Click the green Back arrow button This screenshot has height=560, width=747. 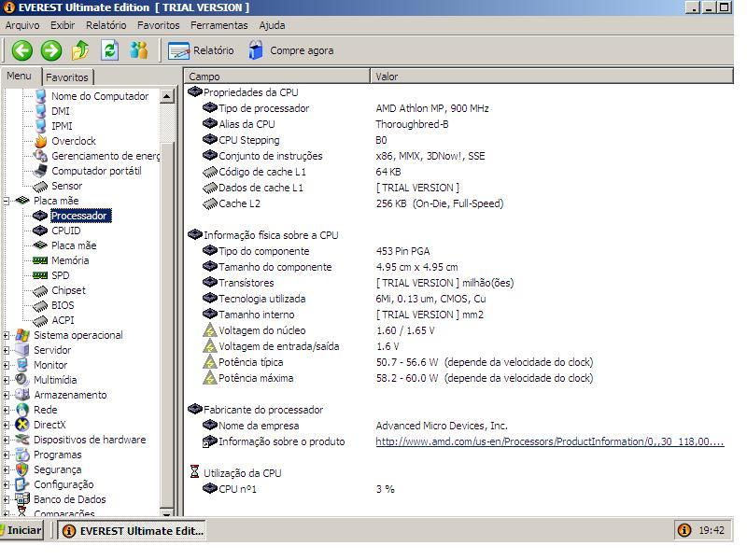21,50
